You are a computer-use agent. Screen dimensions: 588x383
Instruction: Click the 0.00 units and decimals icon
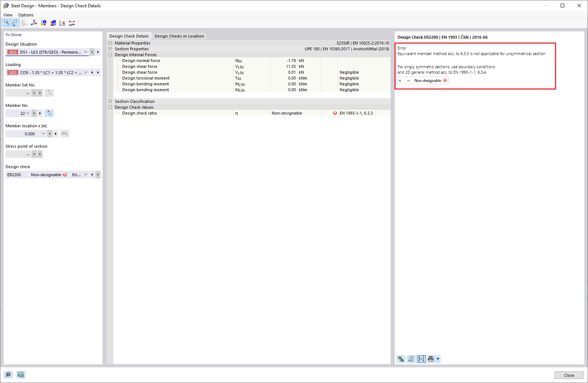click(x=21, y=375)
